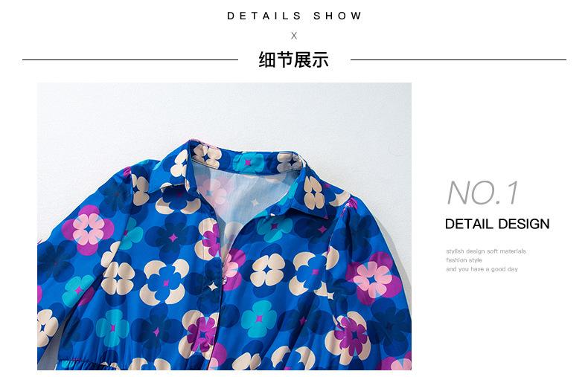Click the word SHOW in the heading
The image size is (588, 377).
(x=337, y=16)
